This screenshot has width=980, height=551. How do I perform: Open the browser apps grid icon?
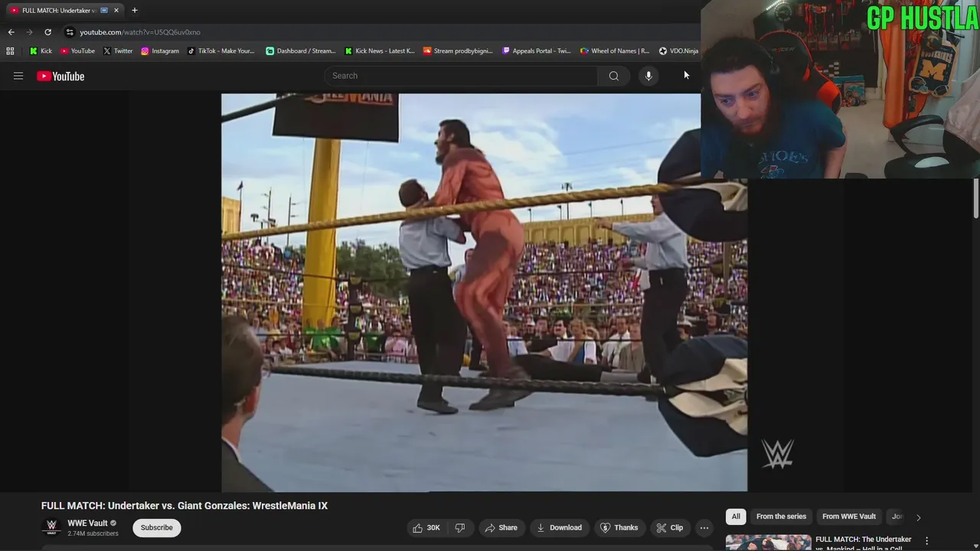point(10,51)
